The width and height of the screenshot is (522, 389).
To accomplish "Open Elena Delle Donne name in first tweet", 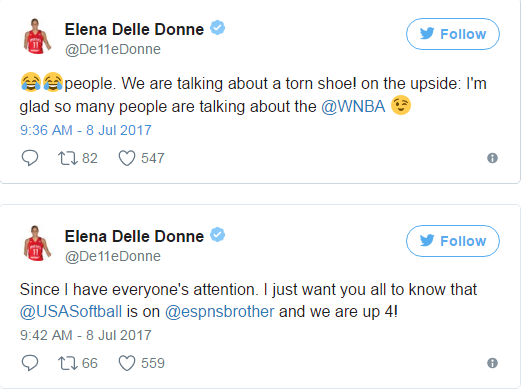I will (134, 29).
